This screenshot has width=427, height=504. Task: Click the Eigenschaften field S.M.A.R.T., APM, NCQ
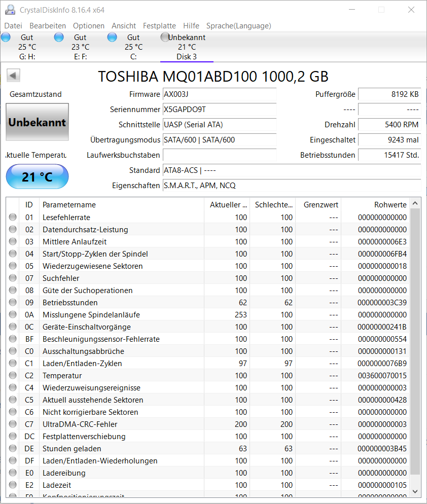[292, 186]
